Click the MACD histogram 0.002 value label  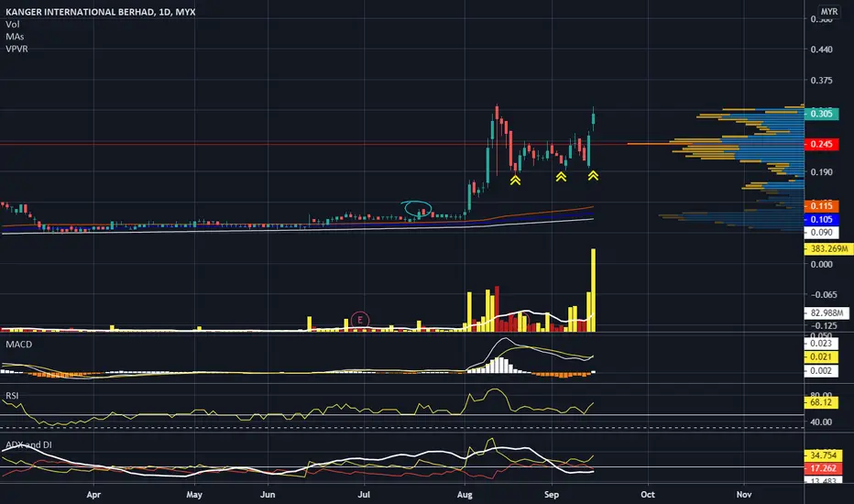click(821, 370)
